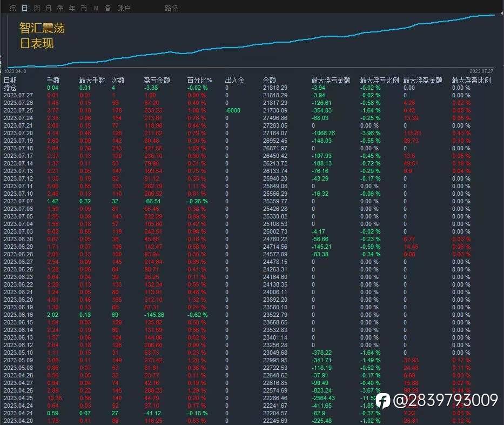Viewport: 504px width, 425px height.
Task: Switch to the M tab
Action: tap(96, 8)
